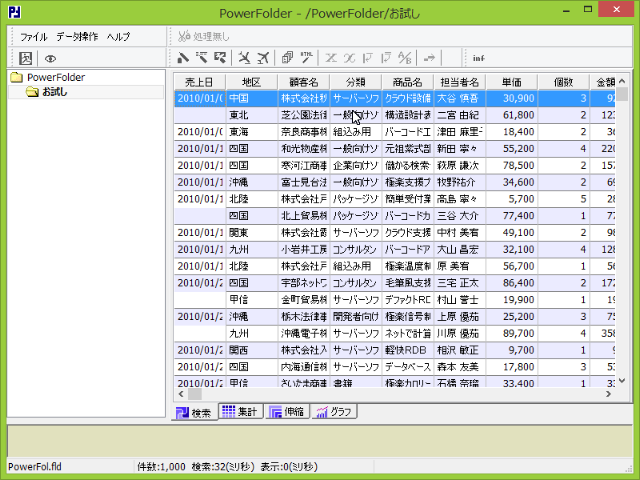Click the horizontal scrollbar left arrow

point(181,394)
